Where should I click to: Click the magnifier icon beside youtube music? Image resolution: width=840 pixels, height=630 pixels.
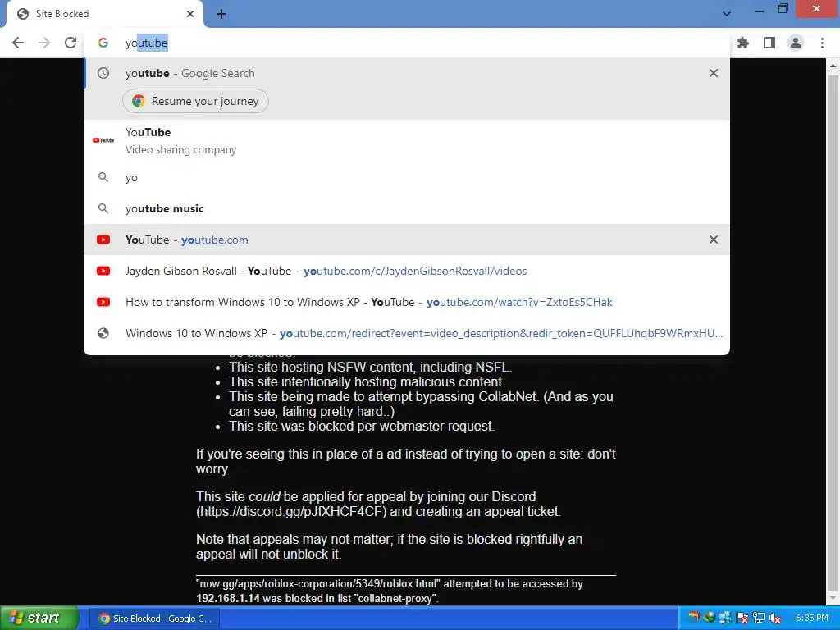click(103, 208)
